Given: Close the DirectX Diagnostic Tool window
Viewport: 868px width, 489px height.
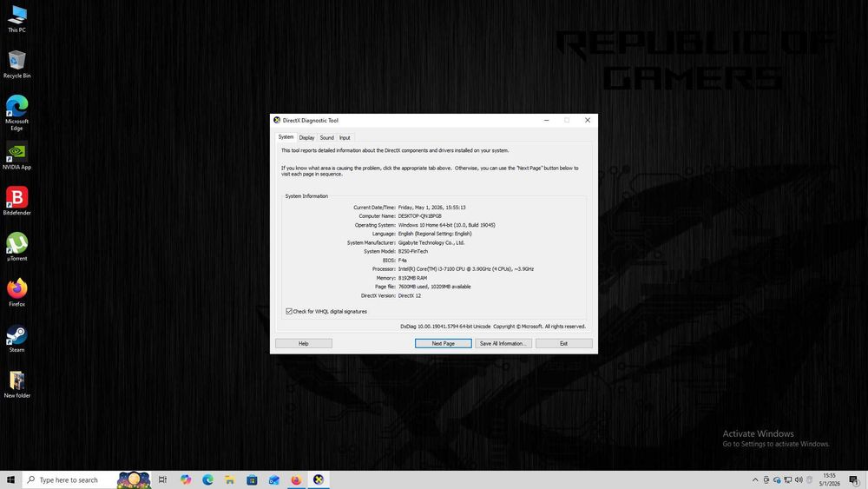Looking at the screenshot, I should click(588, 120).
